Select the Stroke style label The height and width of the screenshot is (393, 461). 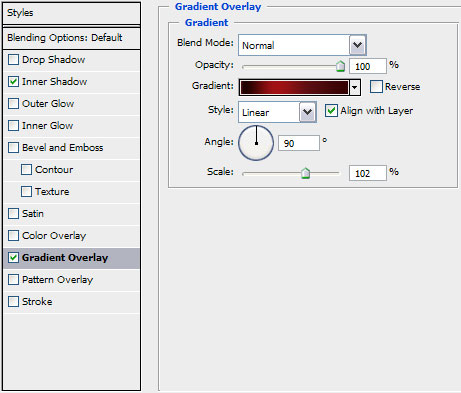37,302
